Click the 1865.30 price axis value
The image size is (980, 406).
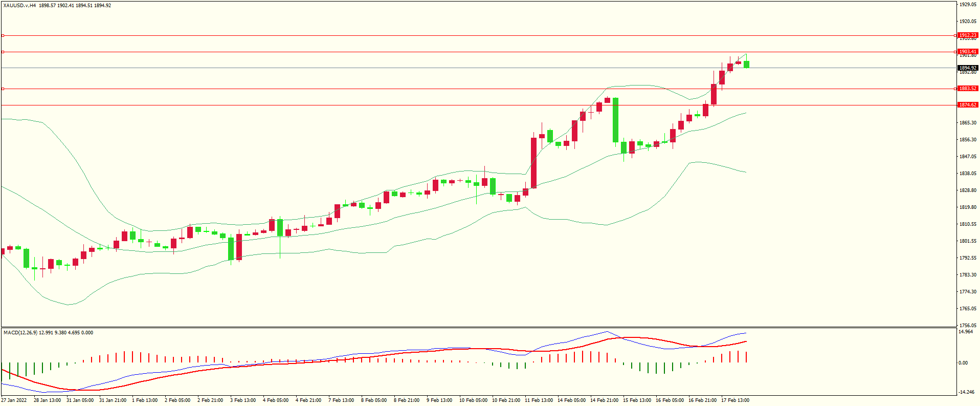pos(968,123)
